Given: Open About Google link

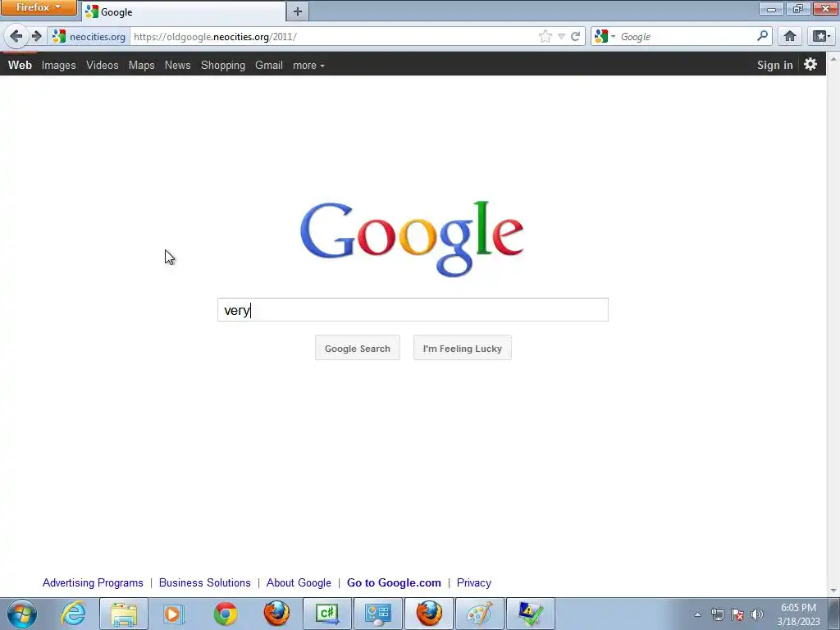Looking at the screenshot, I should pyautogui.click(x=299, y=582).
